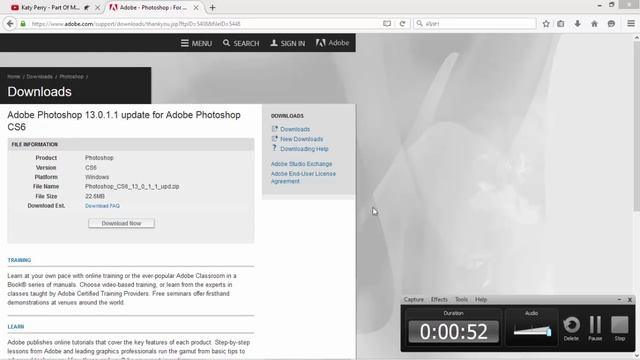Open Adobe Studio Exchange link

(x=301, y=164)
